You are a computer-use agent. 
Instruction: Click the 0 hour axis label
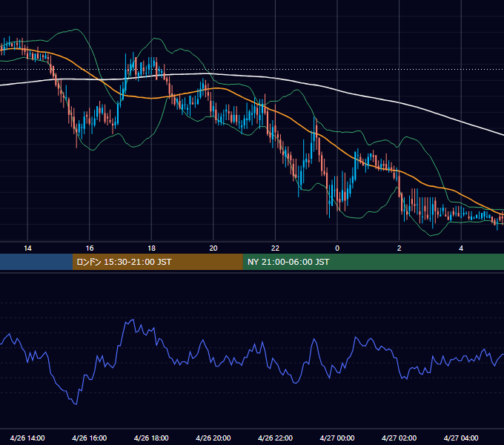pos(337,248)
